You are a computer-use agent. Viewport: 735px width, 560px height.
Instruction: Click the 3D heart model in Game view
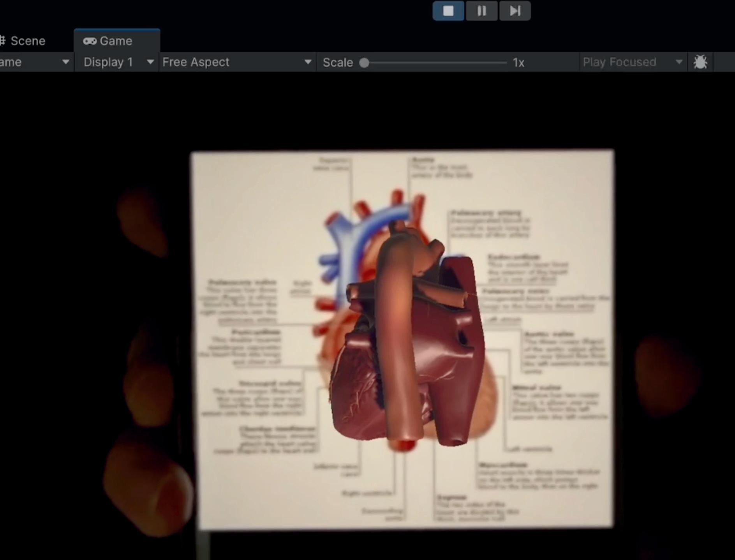(x=407, y=335)
